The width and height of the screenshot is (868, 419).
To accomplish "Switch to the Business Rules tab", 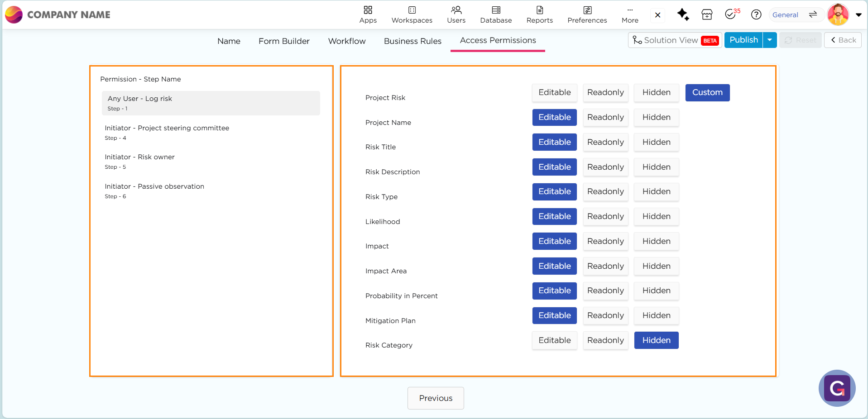I will (x=412, y=41).
